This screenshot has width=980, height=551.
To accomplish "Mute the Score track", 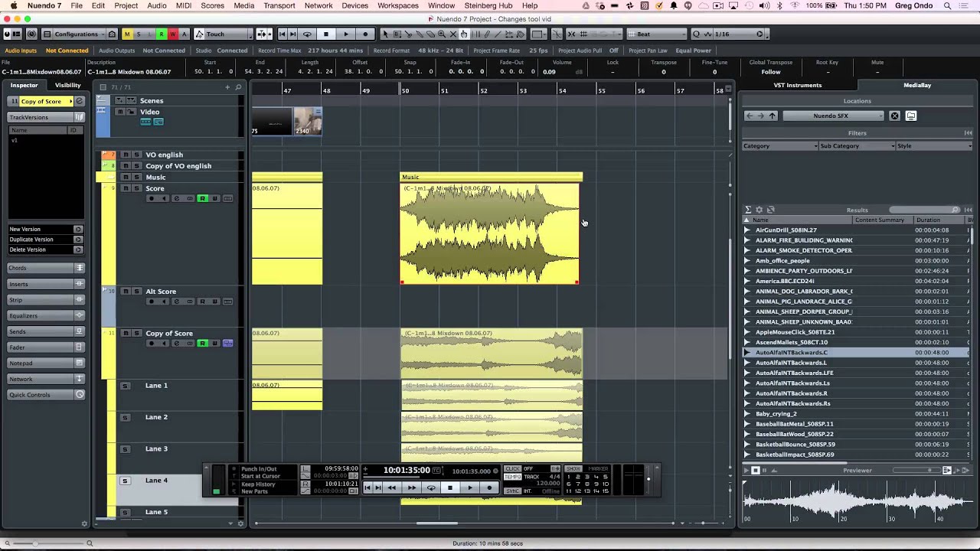I will pos(126,188).
